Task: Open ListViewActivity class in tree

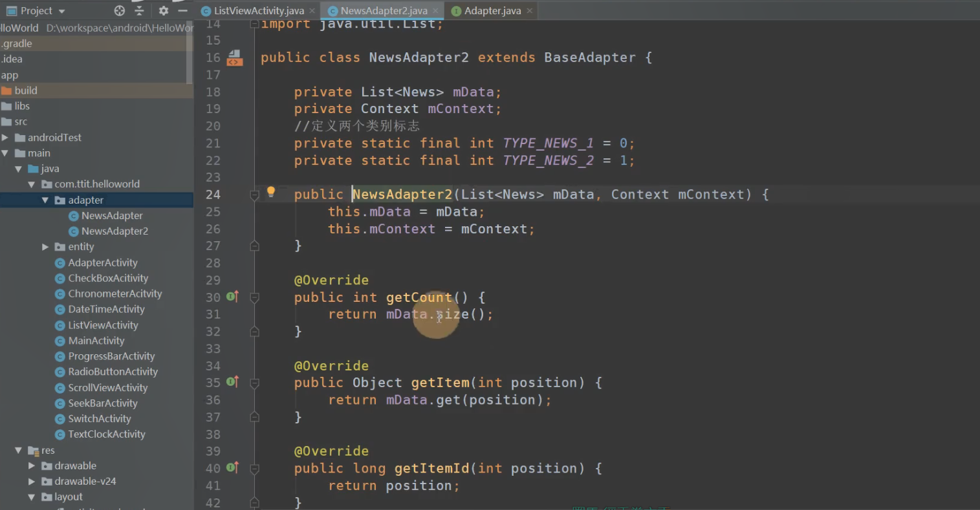Action: click(103, 325)
